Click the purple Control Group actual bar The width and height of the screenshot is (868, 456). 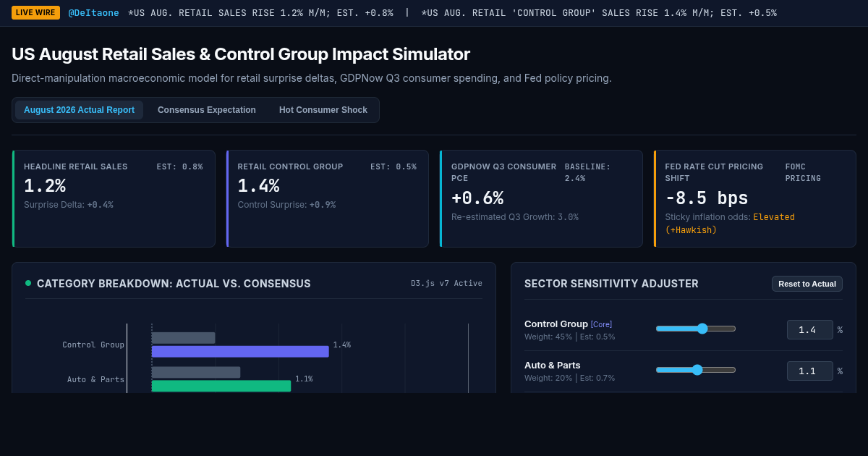(x=240, y=352)
